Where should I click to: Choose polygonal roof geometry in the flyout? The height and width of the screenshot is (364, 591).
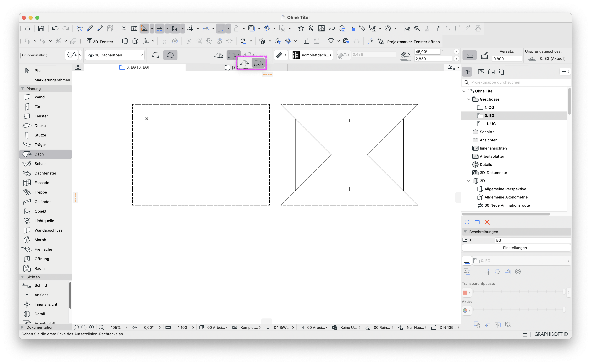point(244,63)
